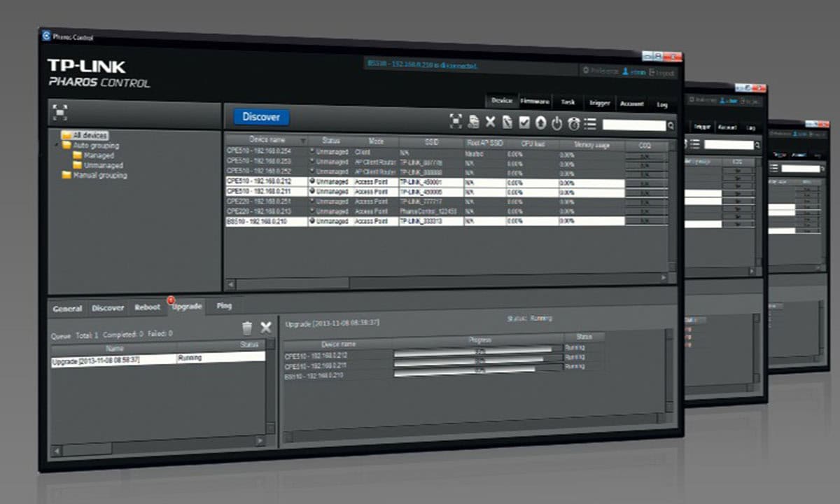
Task: Select row CPE510 - 192.168.0.211
Action: (447, 191)
